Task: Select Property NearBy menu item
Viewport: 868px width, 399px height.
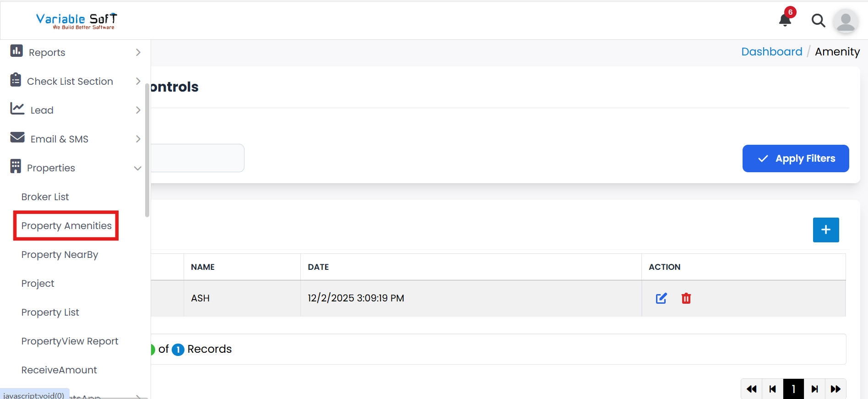Action: click(x=60, y=255)
